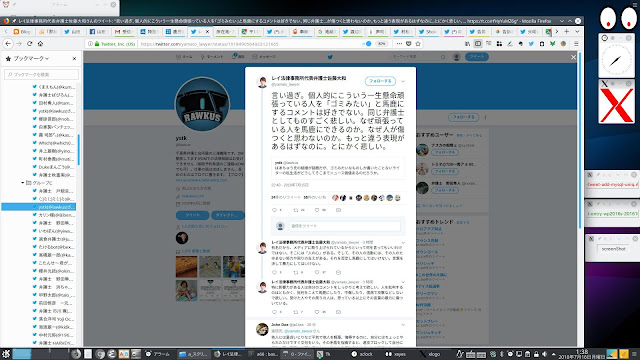Show all tabs with the dropdown arrow
This screenshot has width=640, height=360.
[577, 31]
